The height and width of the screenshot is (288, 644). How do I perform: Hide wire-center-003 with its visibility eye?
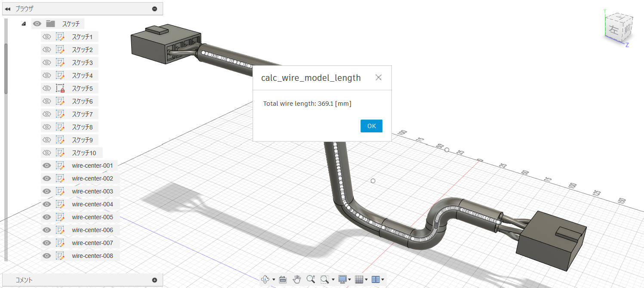[46, 191]
